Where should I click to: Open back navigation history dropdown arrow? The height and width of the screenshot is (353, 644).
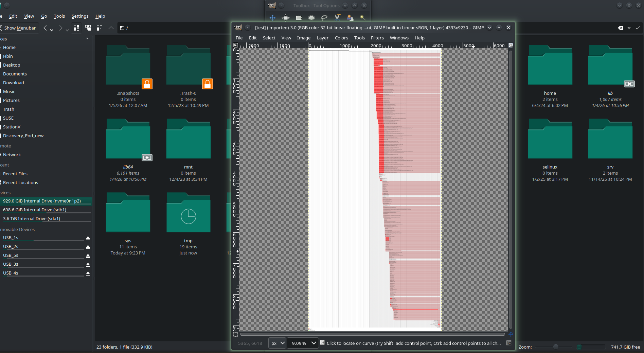[x=52, y=30]
